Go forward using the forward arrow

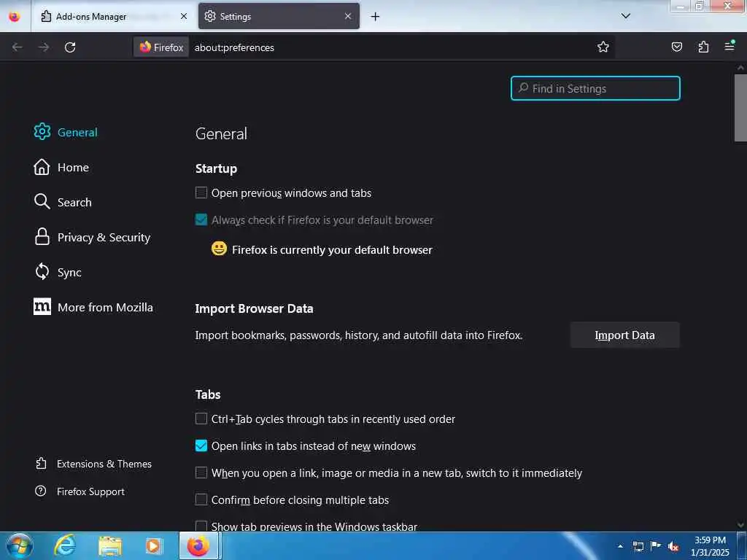[x=44, y=47]
